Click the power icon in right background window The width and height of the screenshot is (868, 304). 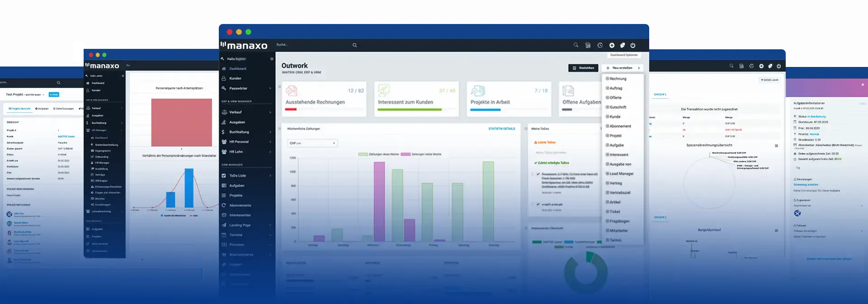[778, 66]
